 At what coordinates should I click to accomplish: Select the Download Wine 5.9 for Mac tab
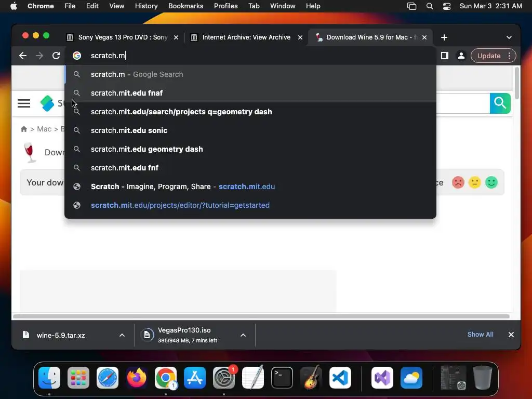coord(370,37)
